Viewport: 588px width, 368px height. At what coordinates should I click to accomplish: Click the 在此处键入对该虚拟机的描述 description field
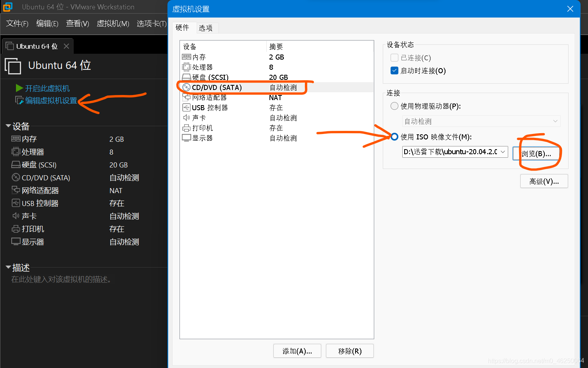pos(61,279)
